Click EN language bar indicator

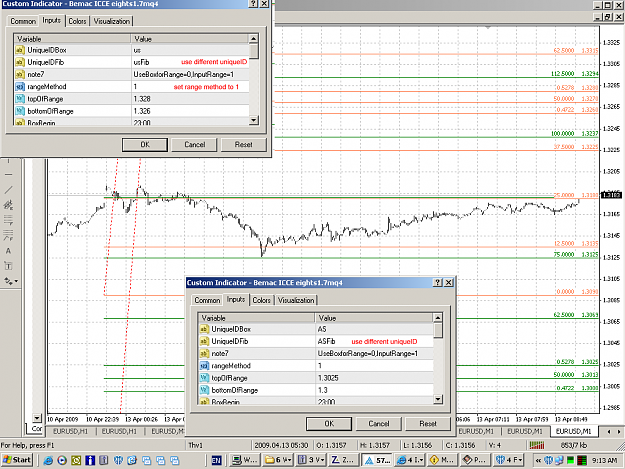(x=216, y=460)
